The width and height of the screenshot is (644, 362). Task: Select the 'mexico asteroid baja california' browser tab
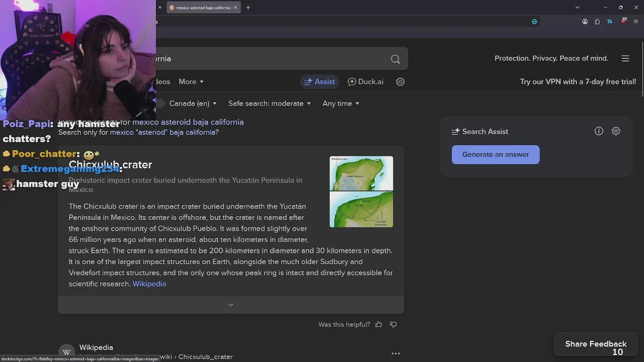pyautogui.click(x=203, y=8)
